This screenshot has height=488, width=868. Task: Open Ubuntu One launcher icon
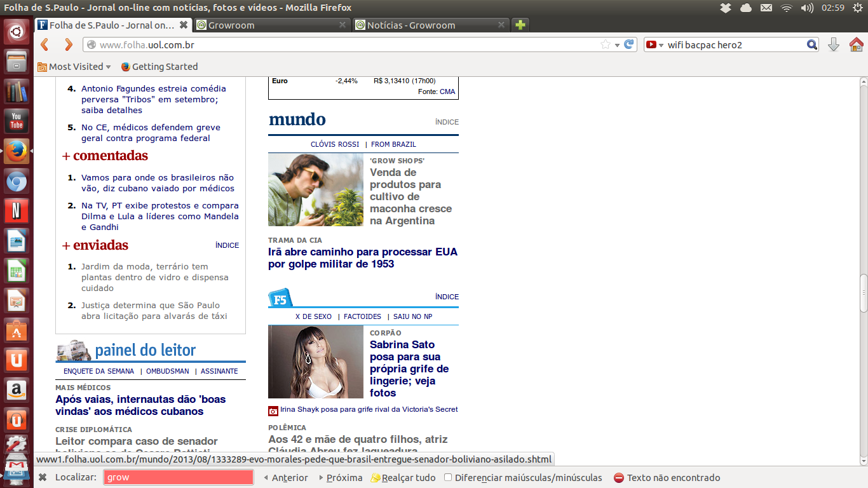coord(17,360)
